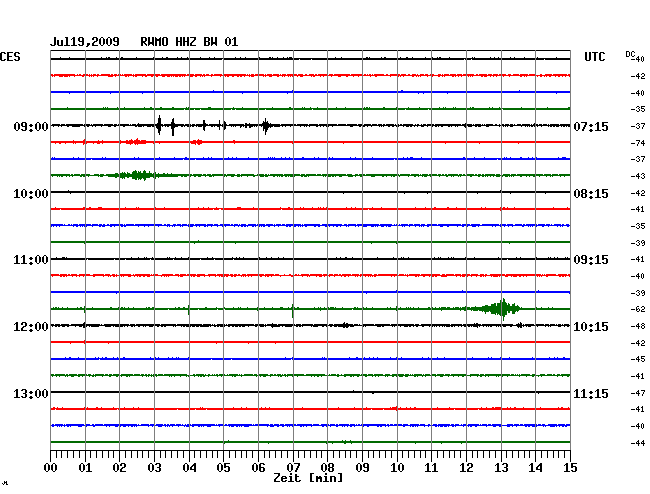
Task: Select the "12:00" local time label
Action: (31, 327)
